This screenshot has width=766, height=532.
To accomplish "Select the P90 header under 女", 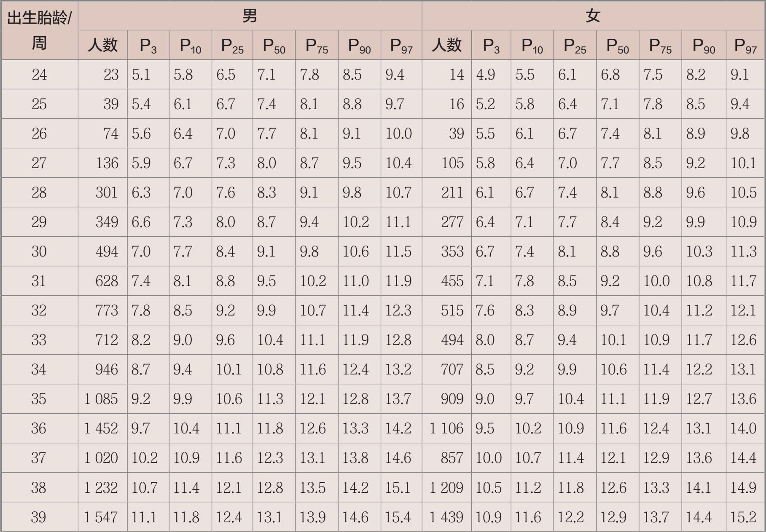I will 704,45.
